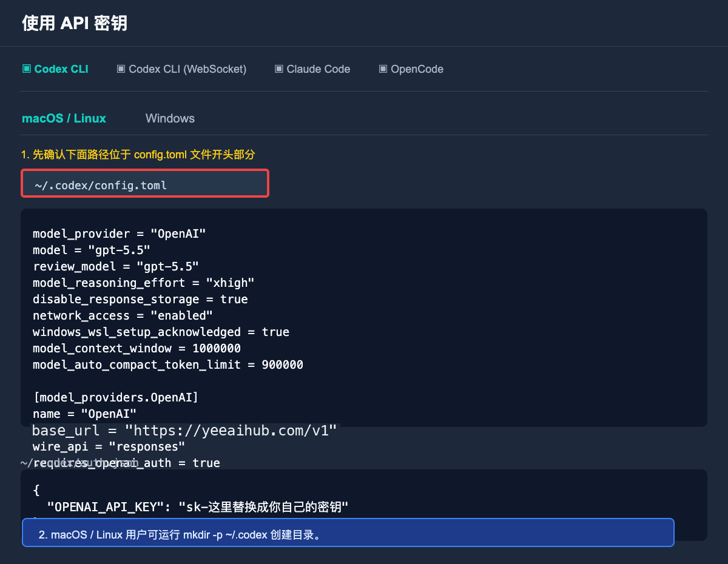Click the ~/.codex/config.toml path box
This screenshot has width=728, height=564.
[x=145, y=184]
